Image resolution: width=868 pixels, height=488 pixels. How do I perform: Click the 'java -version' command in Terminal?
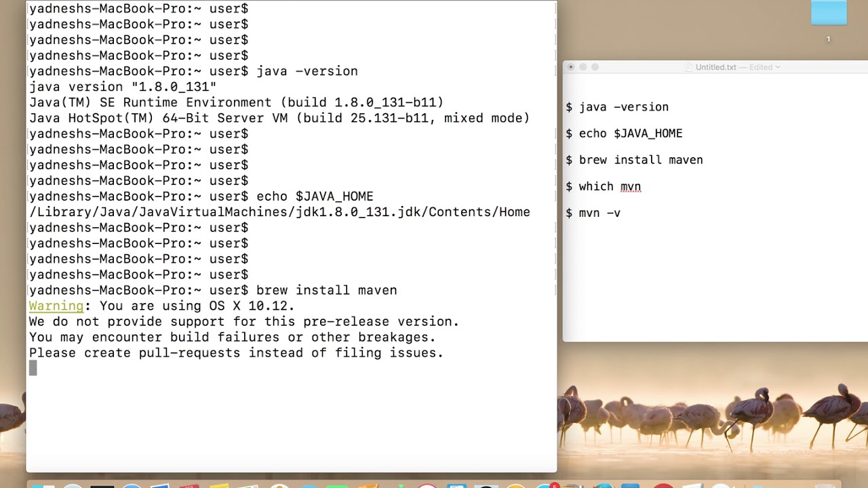click(x=307, y=71)
